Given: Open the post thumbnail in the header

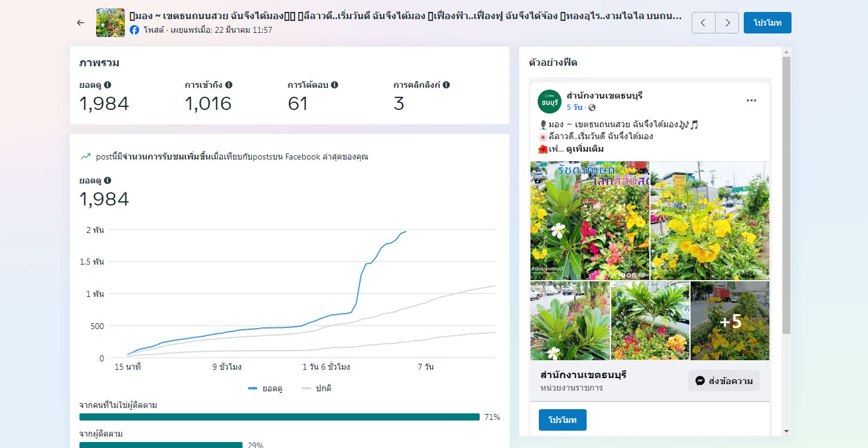Looking at the screenshot, I should (111, 23).
